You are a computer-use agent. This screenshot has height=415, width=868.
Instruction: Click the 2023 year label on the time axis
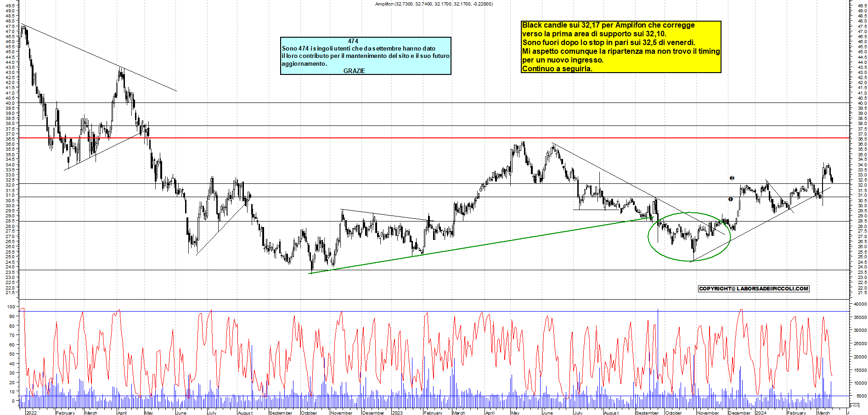(397, 413)
